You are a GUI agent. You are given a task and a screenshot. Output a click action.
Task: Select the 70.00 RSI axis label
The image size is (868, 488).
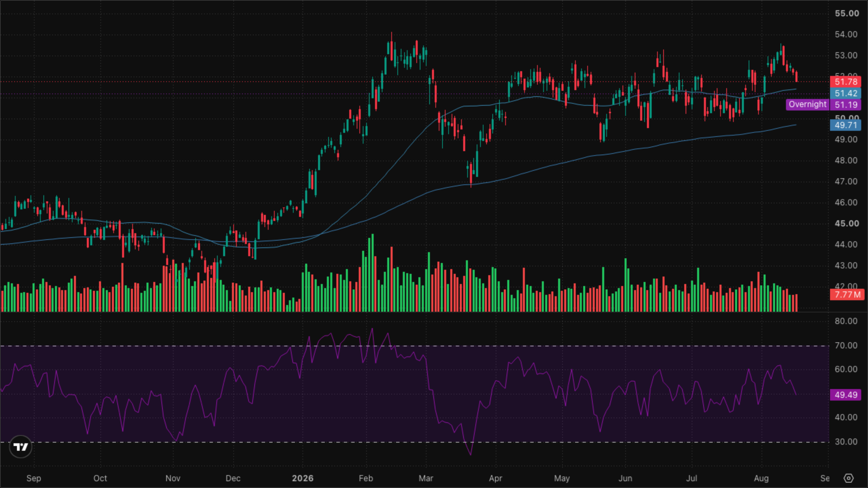846,345
